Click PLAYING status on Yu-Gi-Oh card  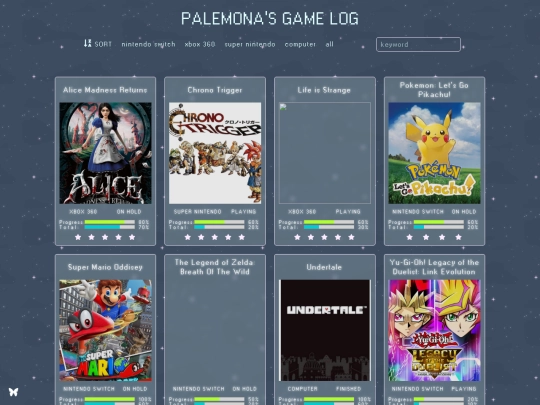pyautogui.click(x=464, y=389)
